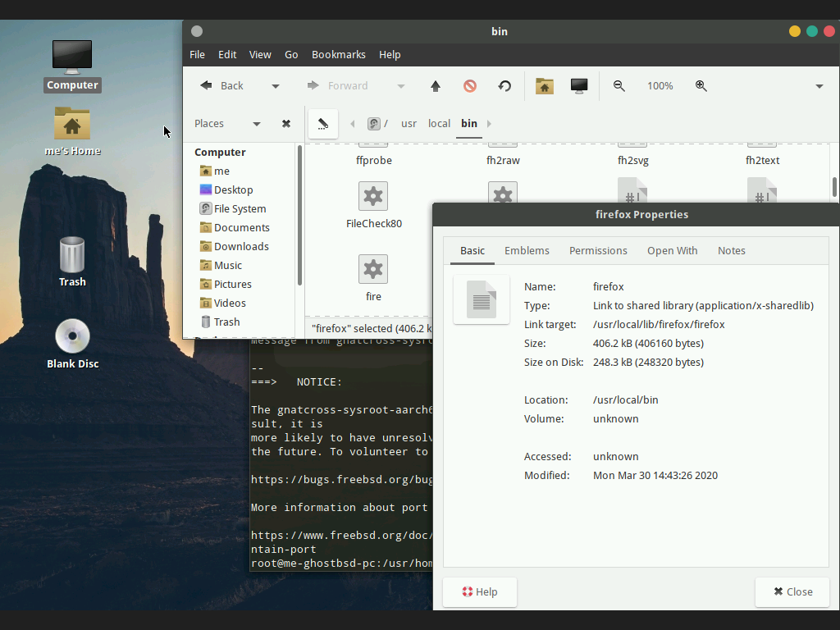Screen dimensions: 840x630
Task: Click the sidebar vertical scrollbar
Action: 299,216
